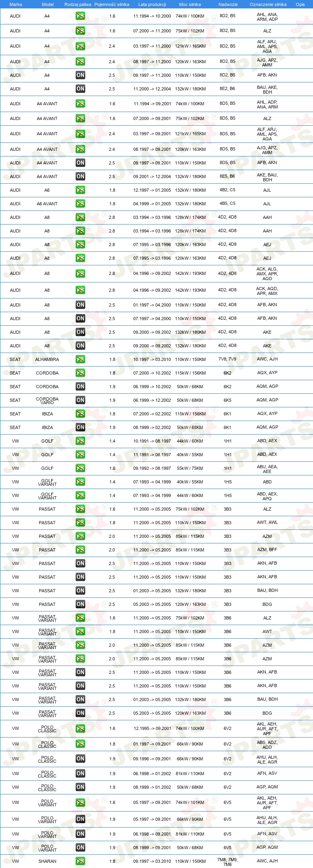Click petrol PB icon for Audi A4 1.6 74kW
313x868 pixels.
tap(80, 16)
